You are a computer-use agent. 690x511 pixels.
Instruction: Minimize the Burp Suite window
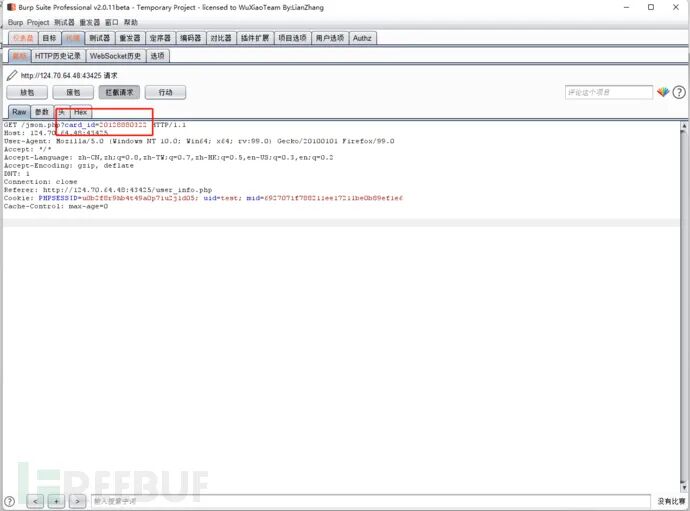pos(626,7)
